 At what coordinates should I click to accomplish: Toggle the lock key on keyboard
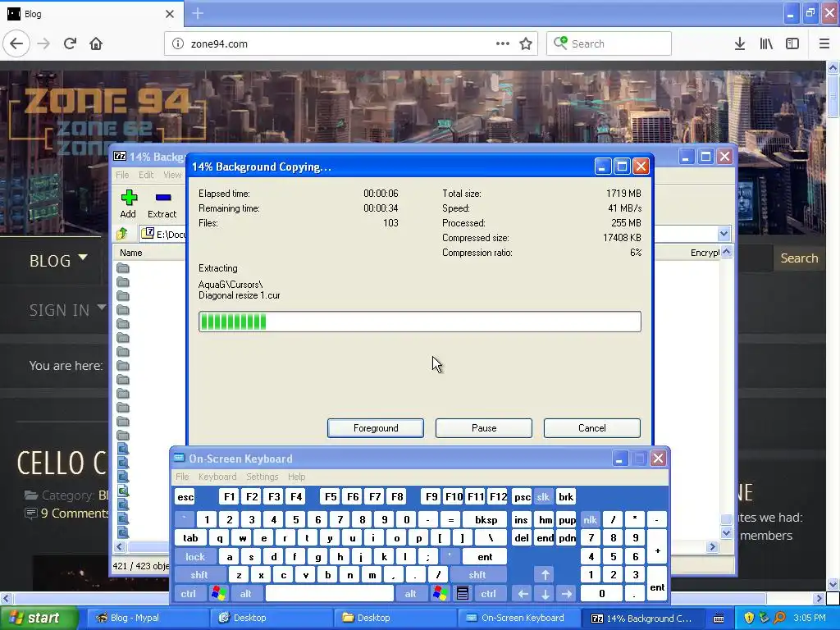[195, 557]
